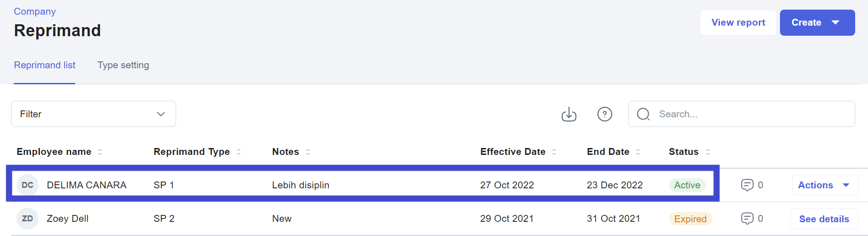Viewport: 868px width, 236px height.
Task: Open Actions dropdown for DELIMA CANARA
Action: (824, 185)
